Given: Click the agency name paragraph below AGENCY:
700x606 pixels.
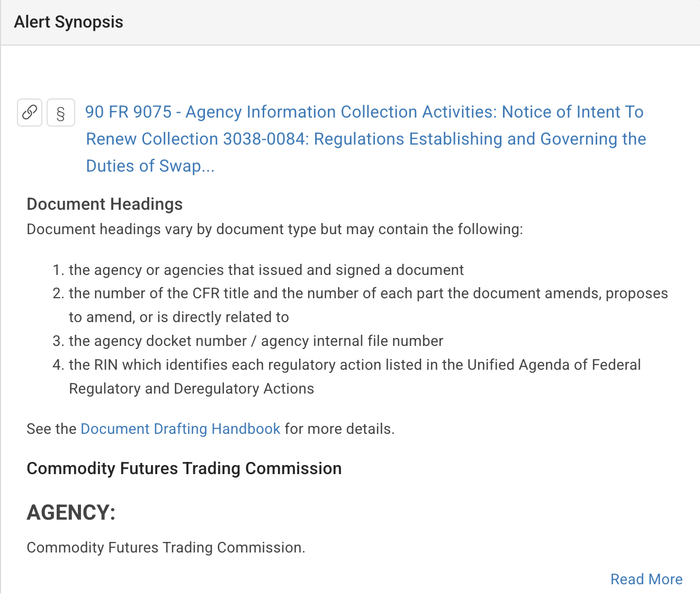Looking at the screenshot, I should click(166, 547).
